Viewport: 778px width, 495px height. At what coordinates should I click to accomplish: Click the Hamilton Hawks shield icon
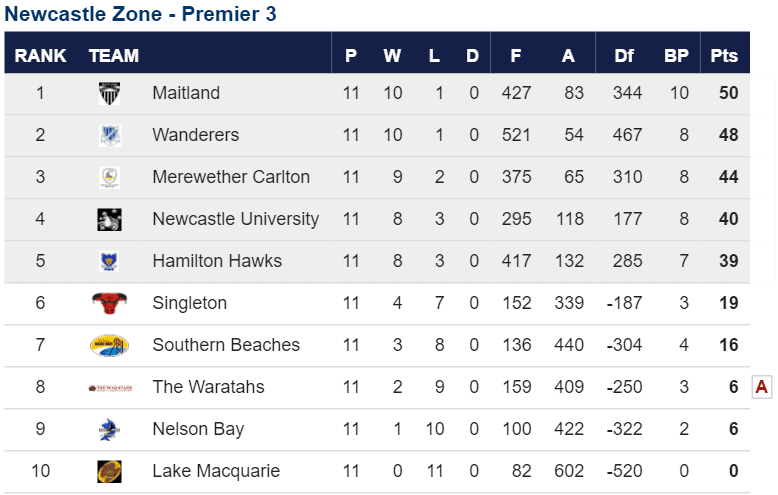[109, 261]
